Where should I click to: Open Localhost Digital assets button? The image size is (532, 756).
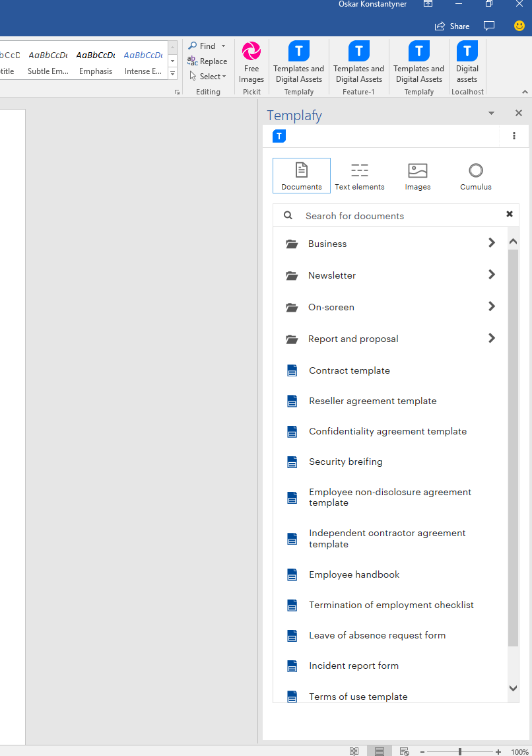(467, 63)
